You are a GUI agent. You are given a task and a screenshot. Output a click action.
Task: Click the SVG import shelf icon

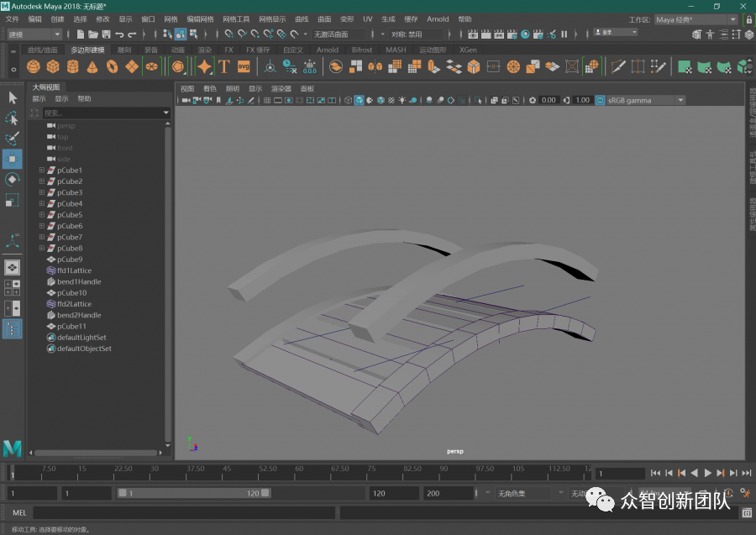click(244, 67)
